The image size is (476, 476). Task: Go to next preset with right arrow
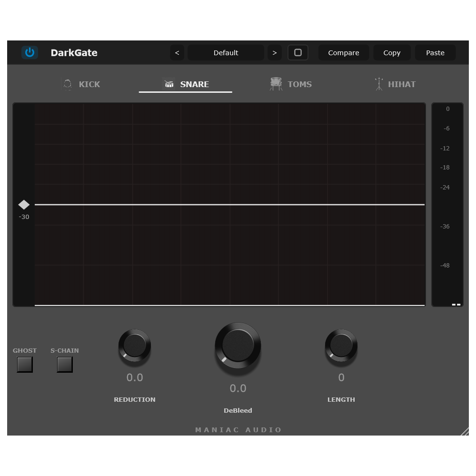pos(275,52)
